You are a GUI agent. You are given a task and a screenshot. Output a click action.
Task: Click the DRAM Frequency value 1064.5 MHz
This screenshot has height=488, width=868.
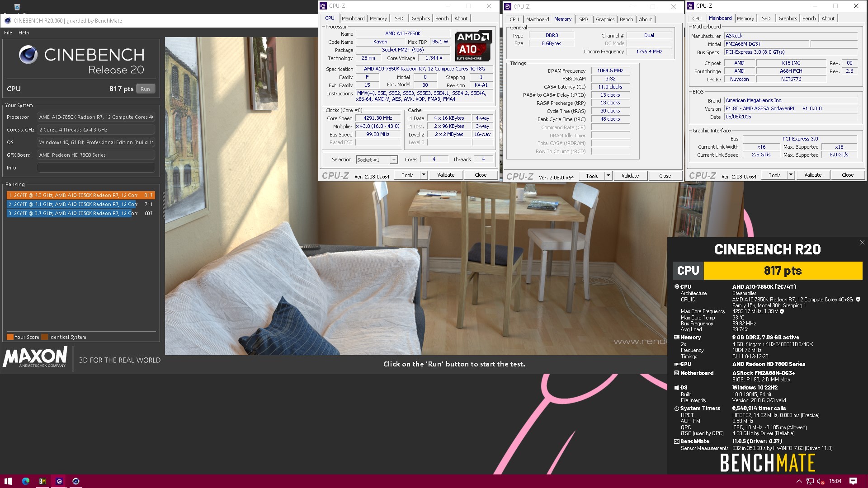click(610, 70)
